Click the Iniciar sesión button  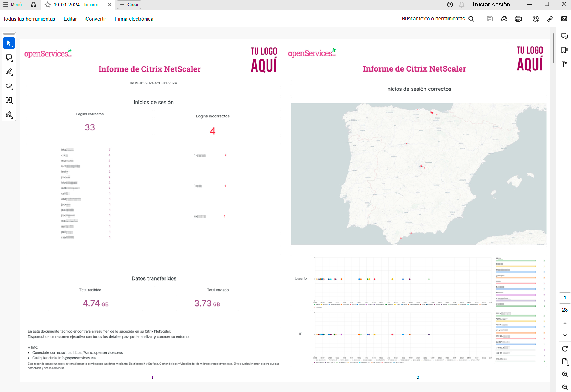coord(491,5)
